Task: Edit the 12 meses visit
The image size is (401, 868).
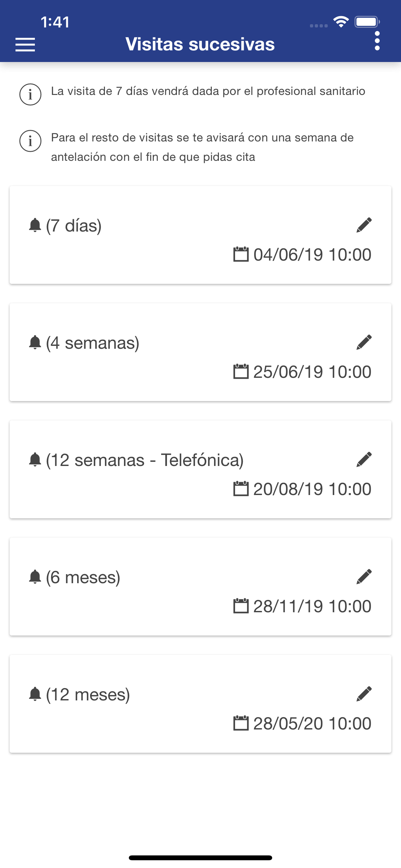Action: coord(364,694)
